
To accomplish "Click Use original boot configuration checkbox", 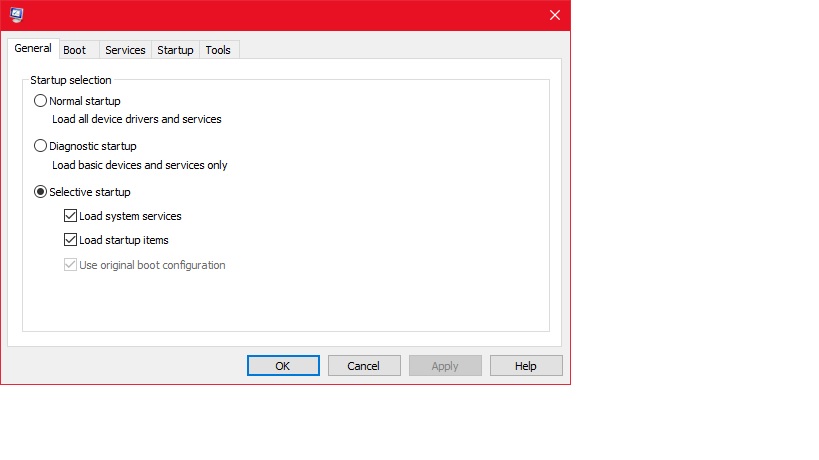I will pyautogui.click(x=70, y=265).
